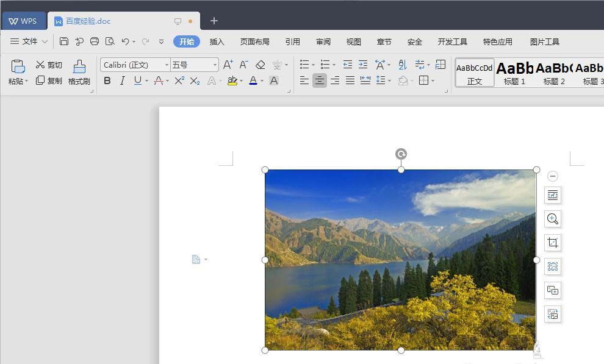Toggle bold formatting

click(x=107, y=80)
